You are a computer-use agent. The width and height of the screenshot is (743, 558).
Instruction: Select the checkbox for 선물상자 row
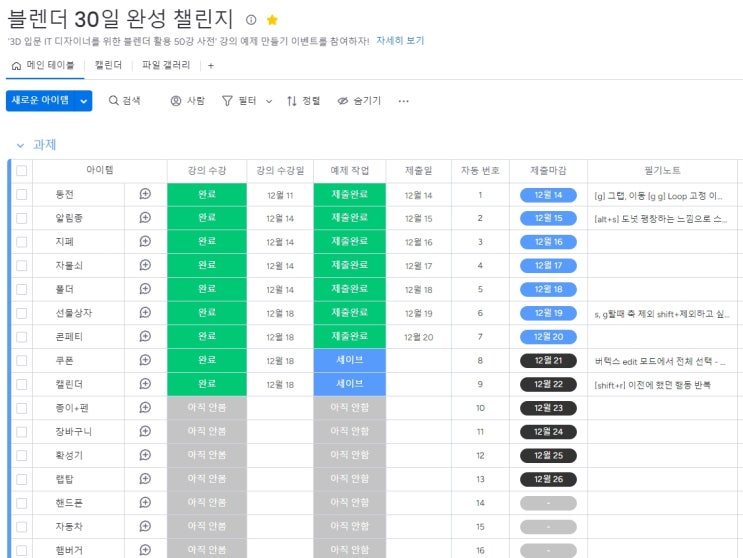click(x=22, y=313)
